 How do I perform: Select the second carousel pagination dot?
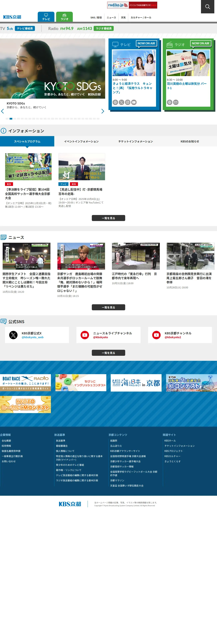coord(11,119)
